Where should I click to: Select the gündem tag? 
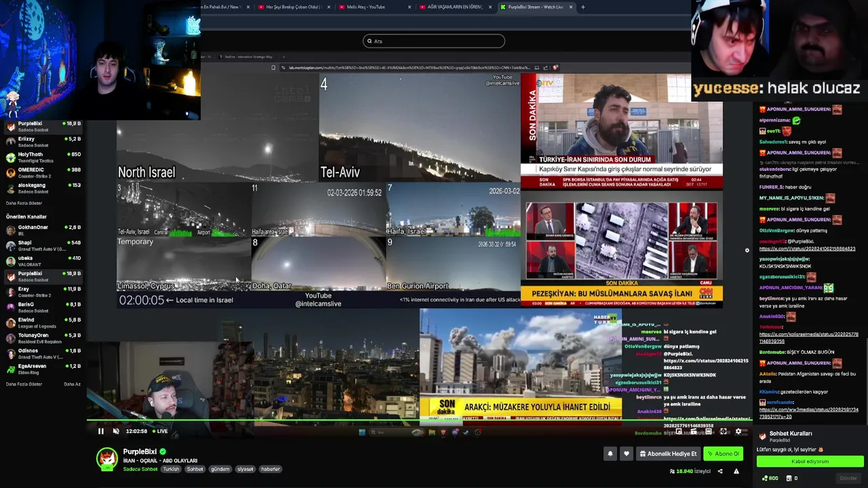pos(220,469)
